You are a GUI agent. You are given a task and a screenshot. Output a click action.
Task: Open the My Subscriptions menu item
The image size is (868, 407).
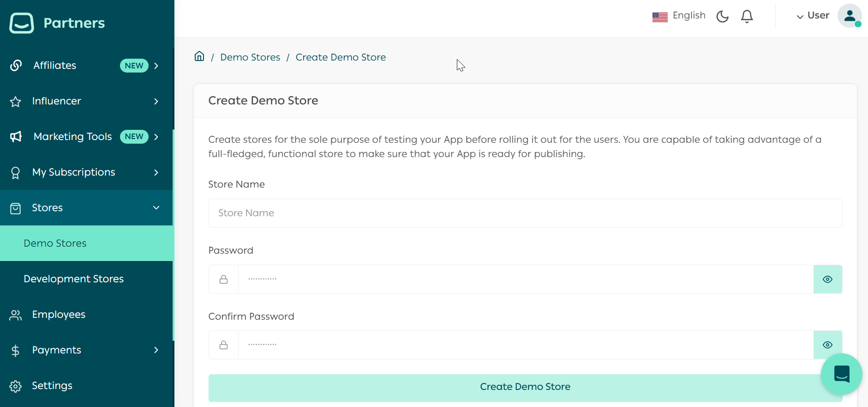click(86, 172)
